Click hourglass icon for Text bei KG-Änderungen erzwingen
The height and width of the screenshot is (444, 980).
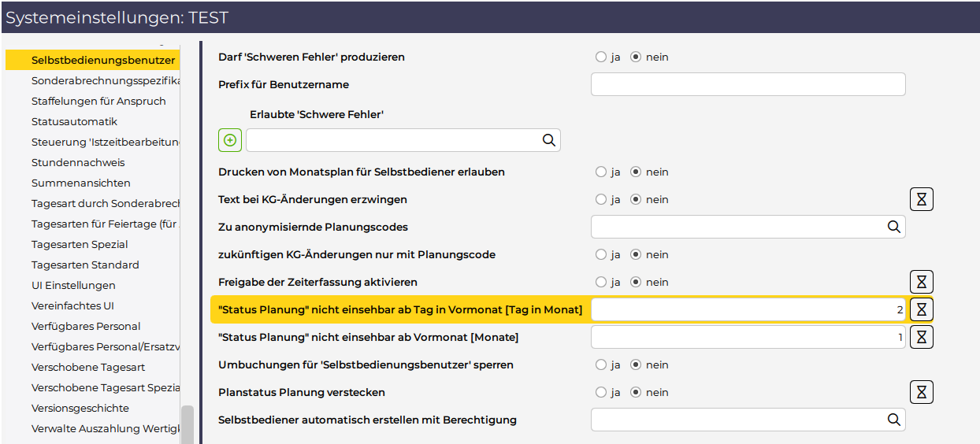[921, 199]
